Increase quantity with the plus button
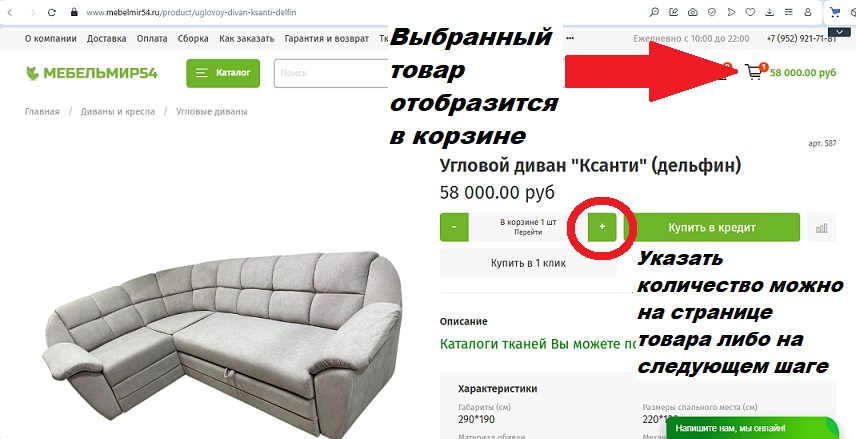The width and height of the screenshot is (856, 439). coord(602,227)
